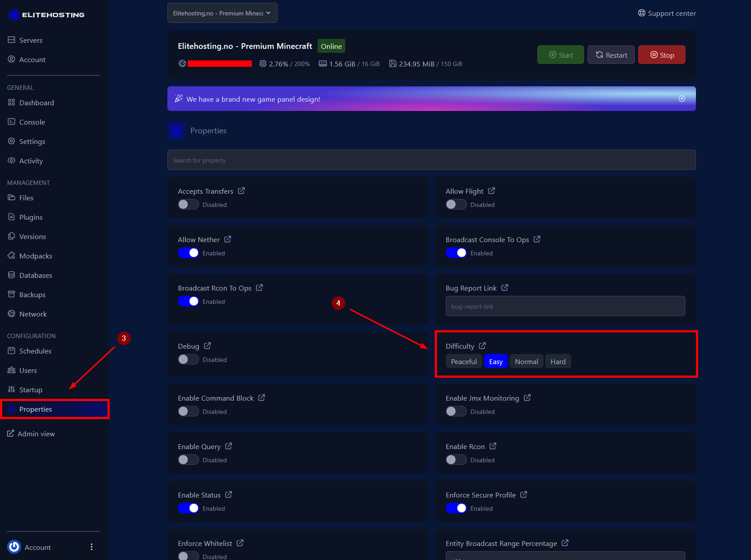This screenshot has height=560, width=751.
Task: Disable the Allow Nether switch
Action: point(189,253)
